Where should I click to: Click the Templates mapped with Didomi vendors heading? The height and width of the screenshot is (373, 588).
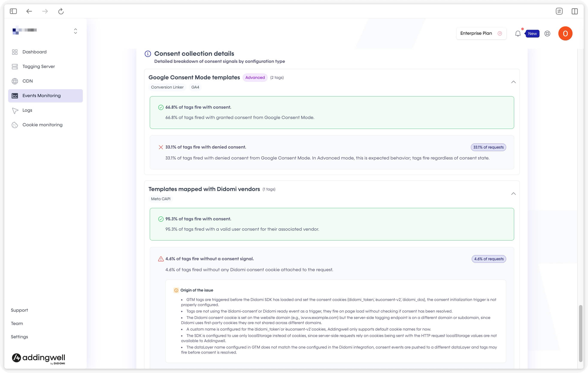click(x=204, y=189)
